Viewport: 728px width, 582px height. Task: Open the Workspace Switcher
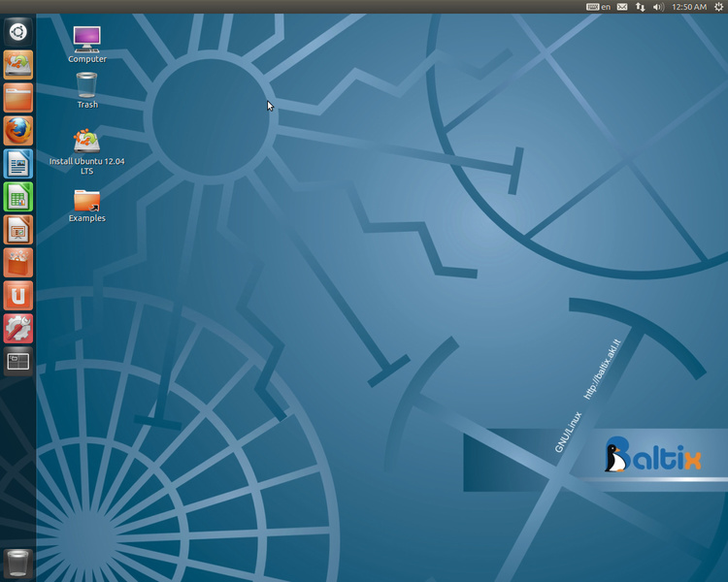18,362
